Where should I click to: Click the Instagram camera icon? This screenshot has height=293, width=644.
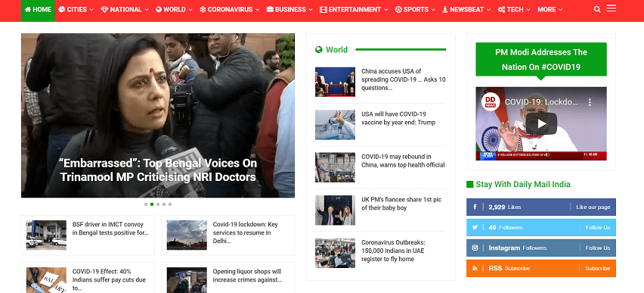coord(475,248)
